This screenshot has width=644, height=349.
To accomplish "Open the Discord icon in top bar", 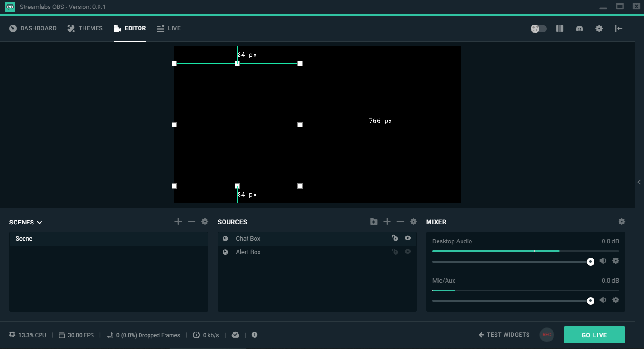I will (x=579, y=28).
